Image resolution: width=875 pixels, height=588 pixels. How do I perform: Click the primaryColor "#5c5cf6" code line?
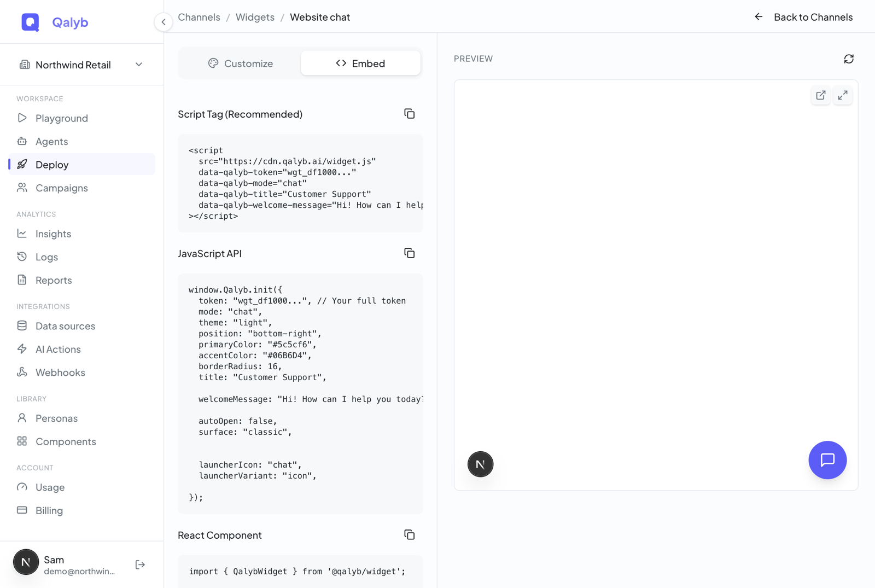(258, 345)
